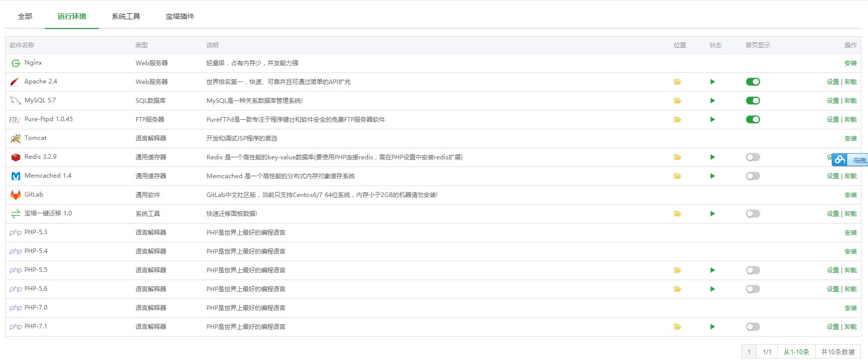Install GitLab via 安装 link
Image resolution: width=868 pixels, height=360 pixels.
coord(851,195)
